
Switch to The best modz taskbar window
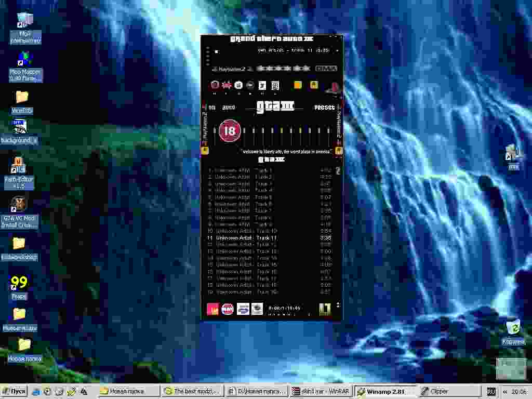click(193, 392)
